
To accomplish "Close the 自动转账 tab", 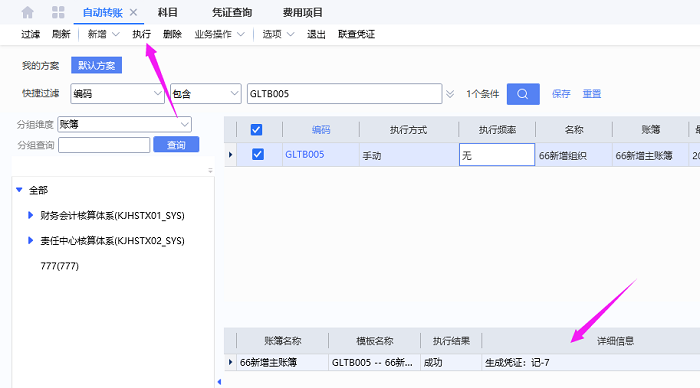I will [x=133, y=13].
